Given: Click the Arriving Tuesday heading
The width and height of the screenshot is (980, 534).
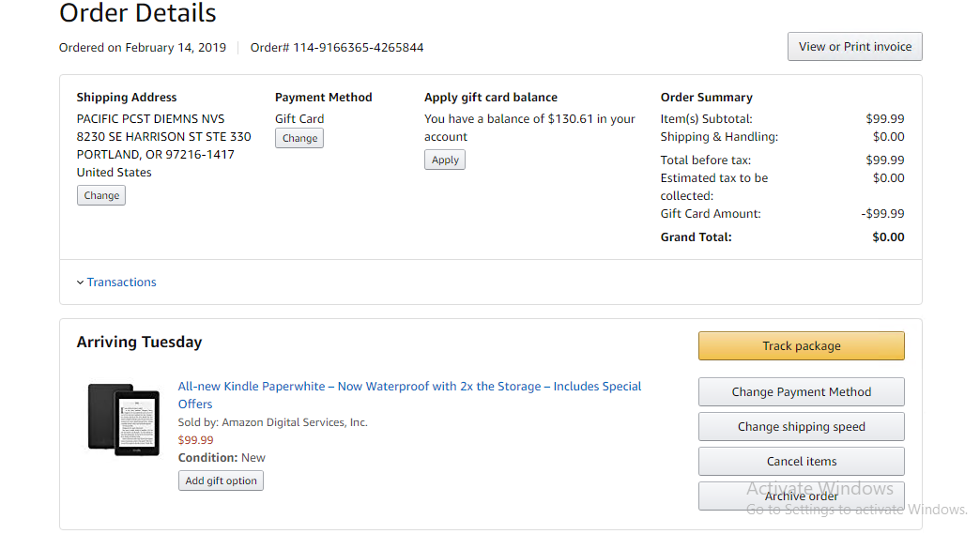Looking at the screenshot, I should tap(139, 342).
